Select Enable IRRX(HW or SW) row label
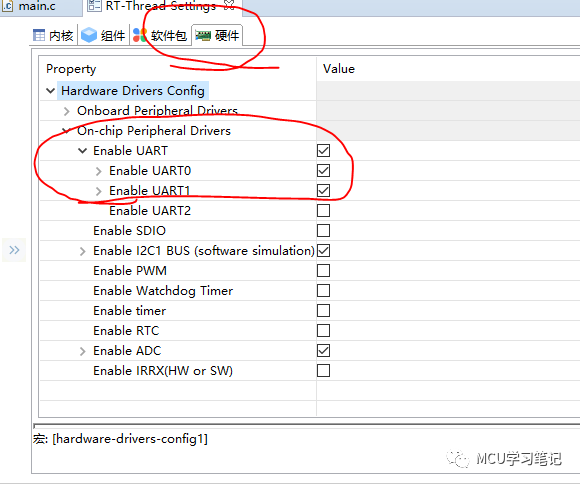The image size is (580, 484). point(163,370)
